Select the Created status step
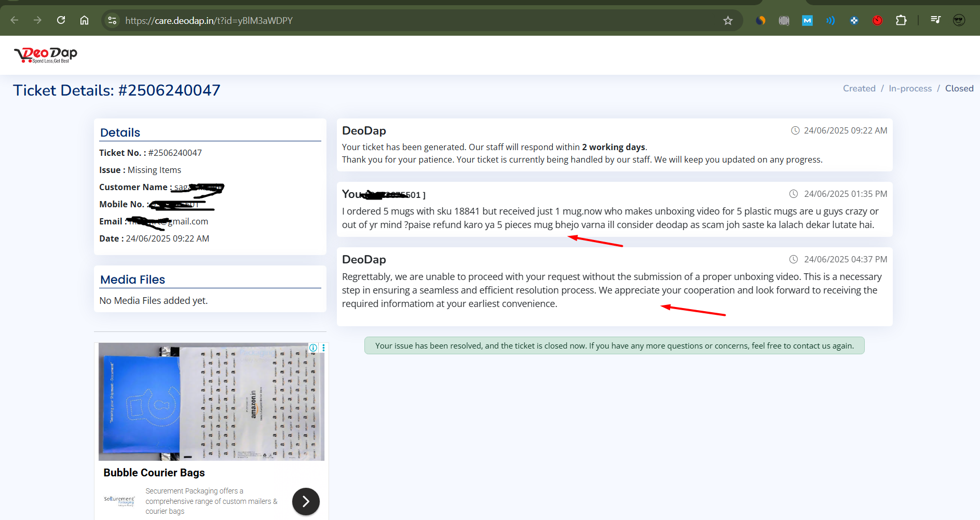980x520 pixels. [859, 88]
